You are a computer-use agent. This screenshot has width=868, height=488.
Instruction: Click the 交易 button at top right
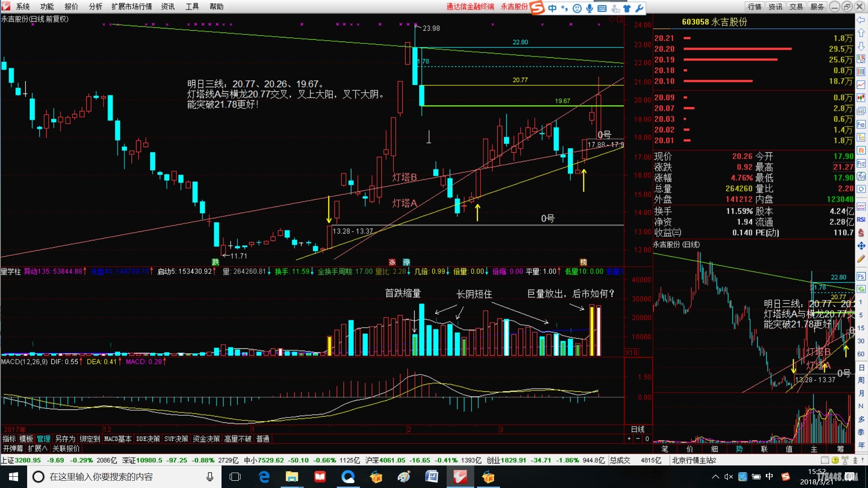point(796,7)
